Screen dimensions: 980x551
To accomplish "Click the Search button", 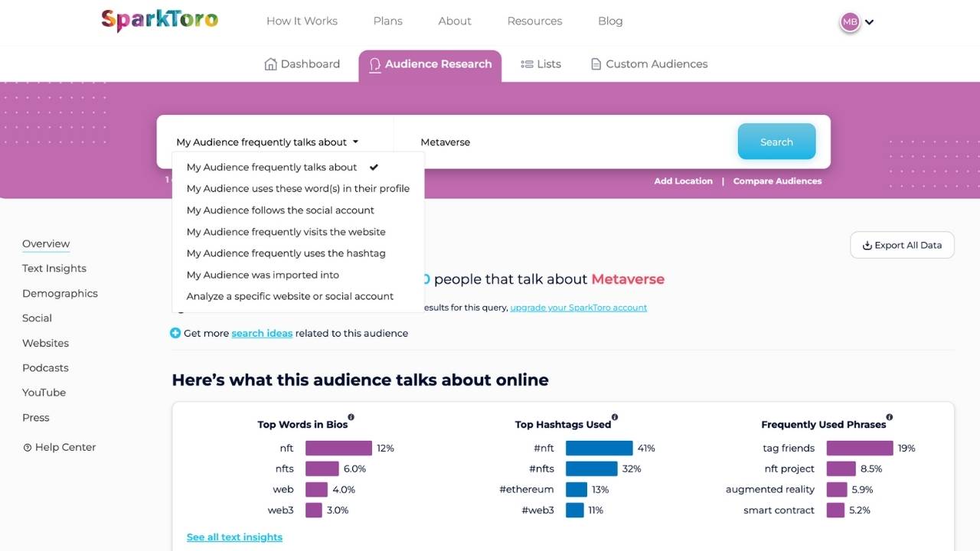I will point(776,142).
